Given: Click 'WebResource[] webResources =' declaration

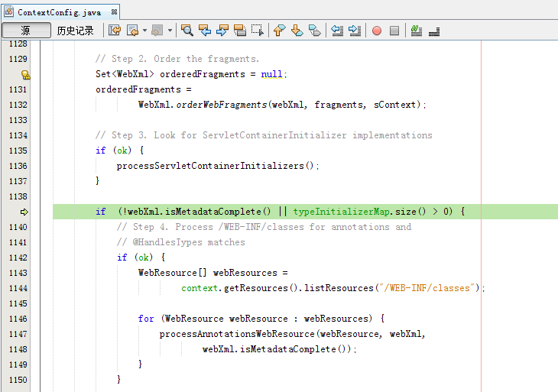Looking at the screenshot, I should [x=213, y=273].
